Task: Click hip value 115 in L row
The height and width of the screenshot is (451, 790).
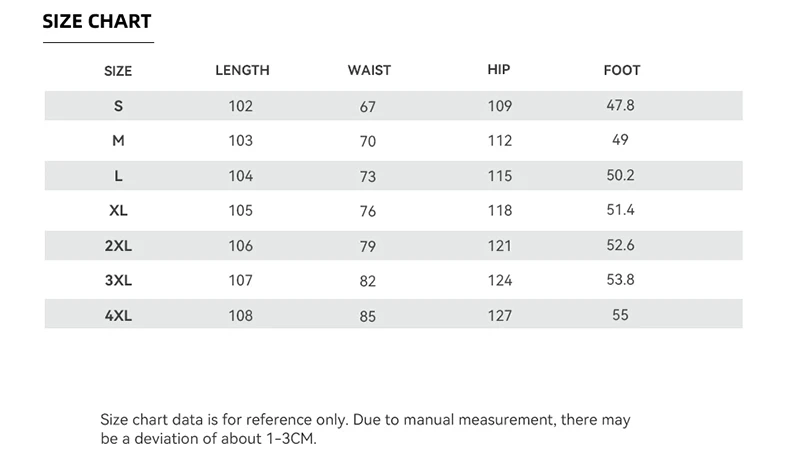Action: click(x=500, y=176)
